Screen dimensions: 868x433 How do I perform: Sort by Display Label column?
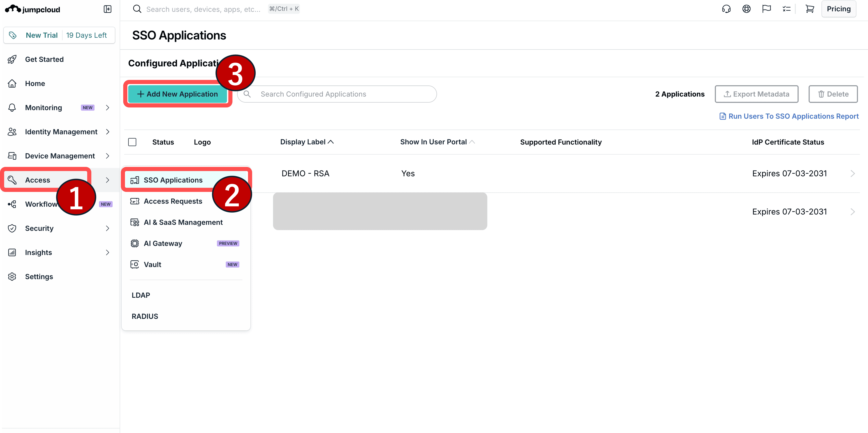tap(307, 142)
